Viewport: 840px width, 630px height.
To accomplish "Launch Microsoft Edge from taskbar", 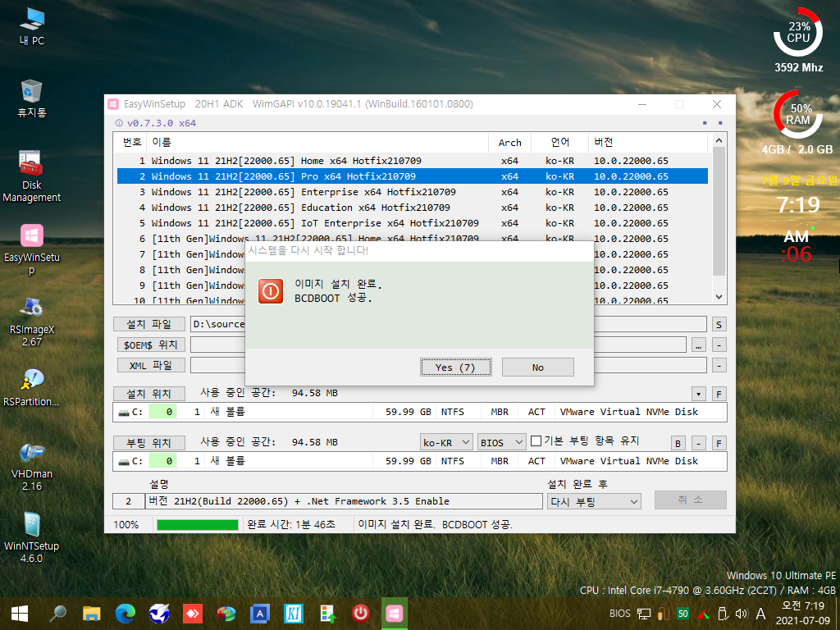I will [x=126, y=614].
